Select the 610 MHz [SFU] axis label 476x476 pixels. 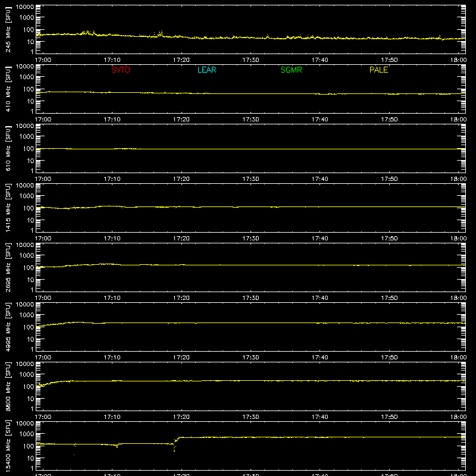tap(8, 148)
